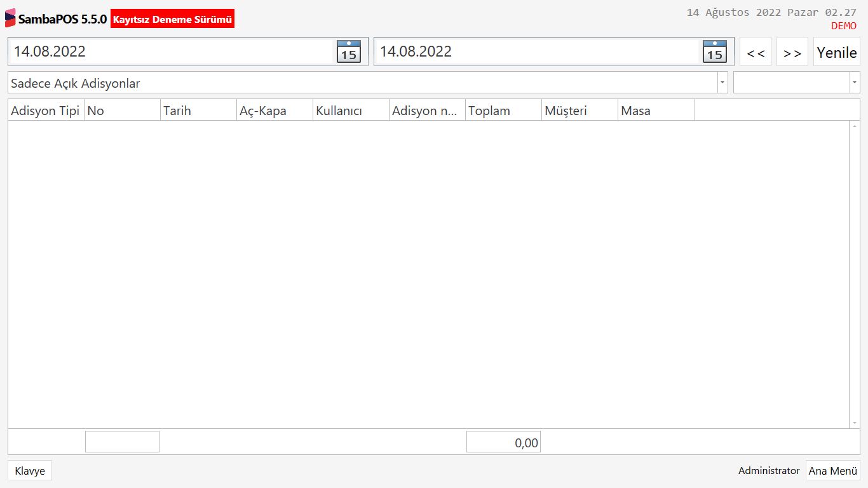Sort by Aç-Kapa column header
Screen dimensions: 868x488
(275, 110)
